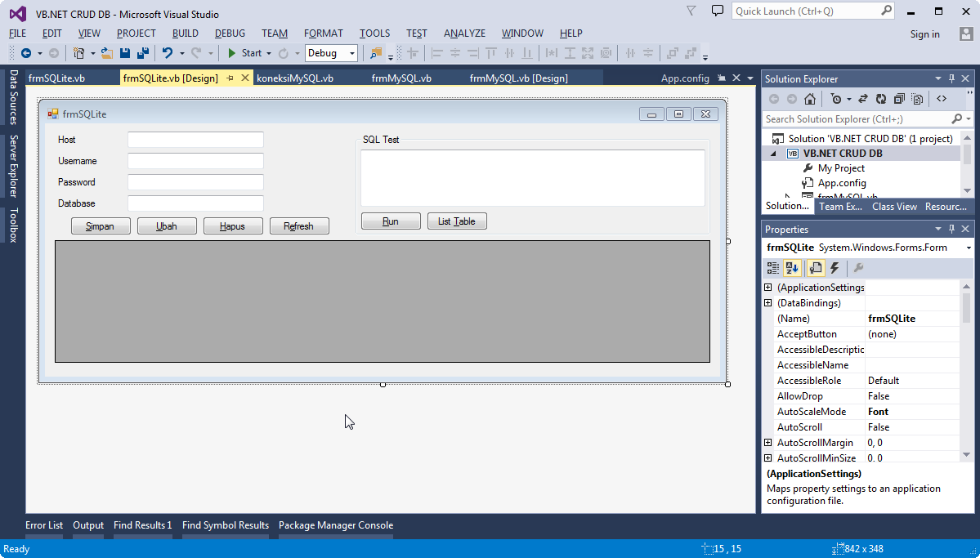Click the Refresh button on the form
Viewport: 980px width, 558px height.
click(299, 226)
